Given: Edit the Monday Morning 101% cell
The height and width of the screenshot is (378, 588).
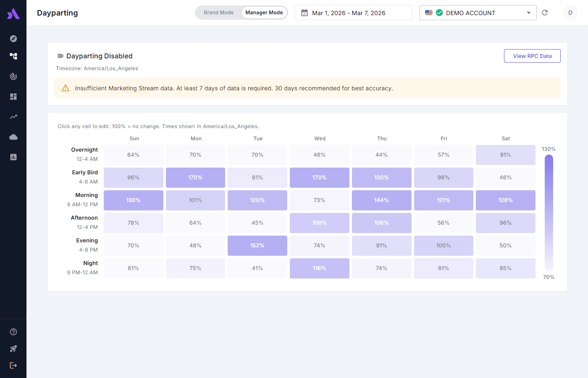Looking at the screenshot, I should coord(195,200).
